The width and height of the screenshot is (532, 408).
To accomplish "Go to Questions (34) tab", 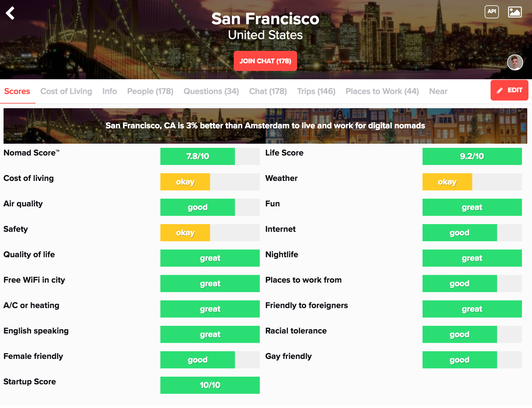I will [211, 91].
